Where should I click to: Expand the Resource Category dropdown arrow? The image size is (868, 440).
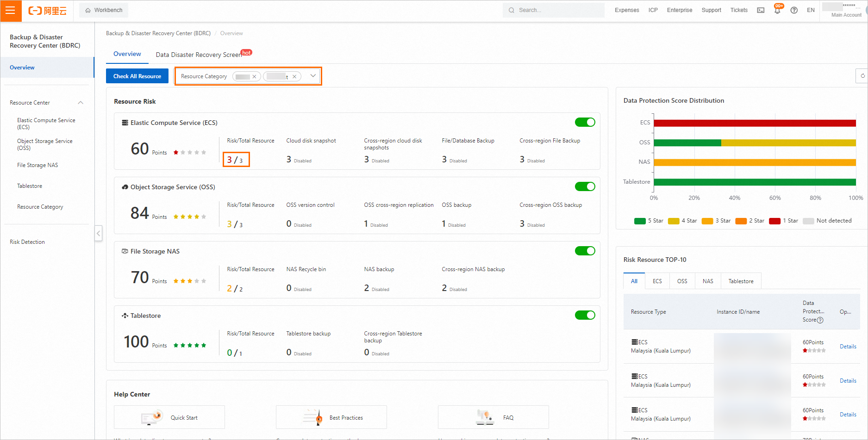pyautogui.click(x=313, y=76)
